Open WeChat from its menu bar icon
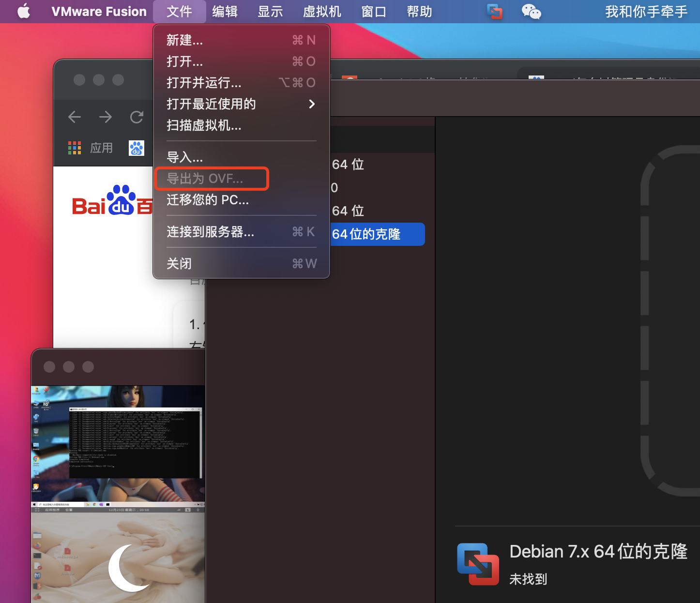 [x=531, y=11]
